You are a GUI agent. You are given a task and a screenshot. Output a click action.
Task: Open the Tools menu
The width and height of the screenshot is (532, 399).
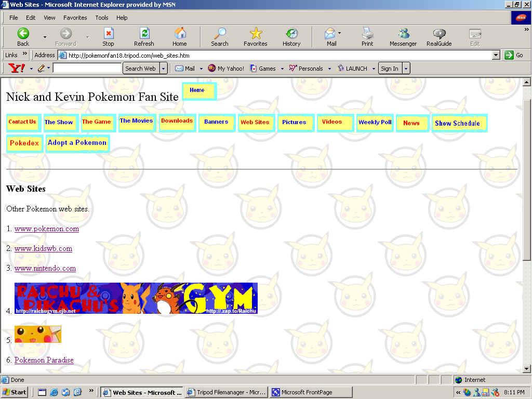pos(102,18)
